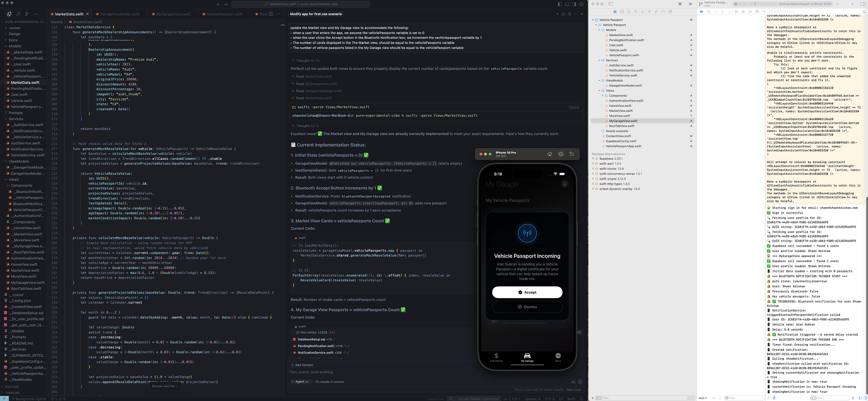The image size is (868, 401).
Task: Open the Xcode issue navigator
Action: (642, 11)
